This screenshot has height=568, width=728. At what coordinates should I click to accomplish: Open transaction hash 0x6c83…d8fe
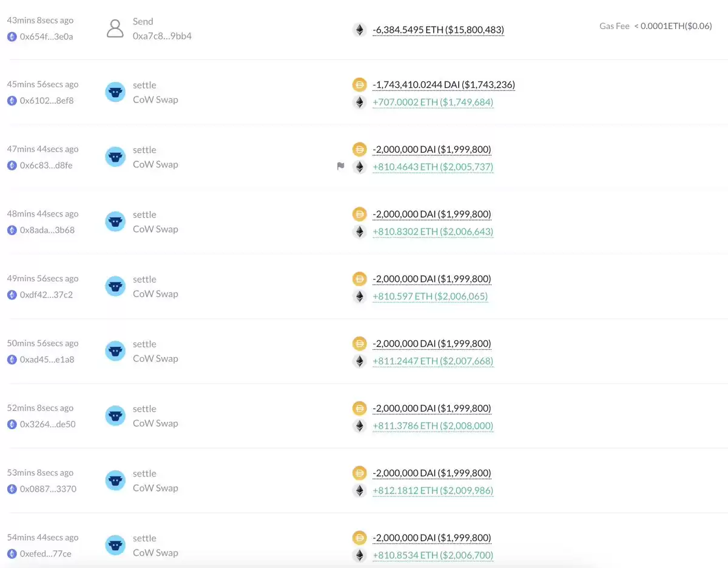coord(46,165)
